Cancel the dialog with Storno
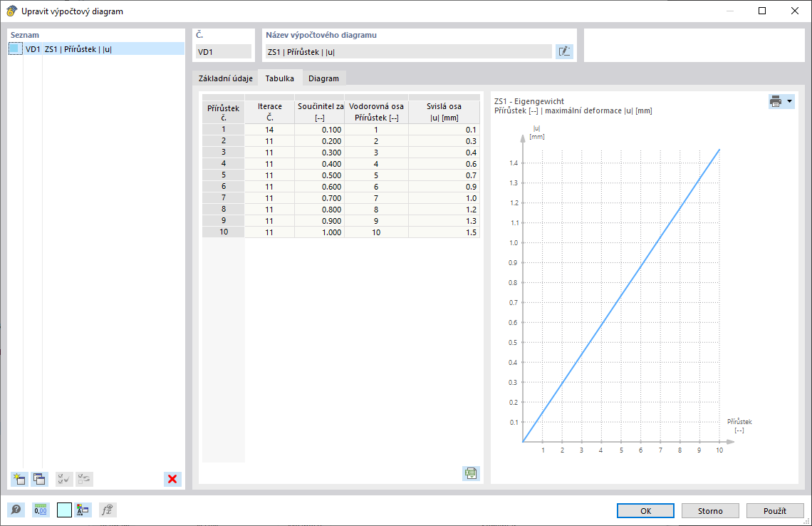Screen dimensions: 812x526 pyautogui.click(x=710, y=510)
